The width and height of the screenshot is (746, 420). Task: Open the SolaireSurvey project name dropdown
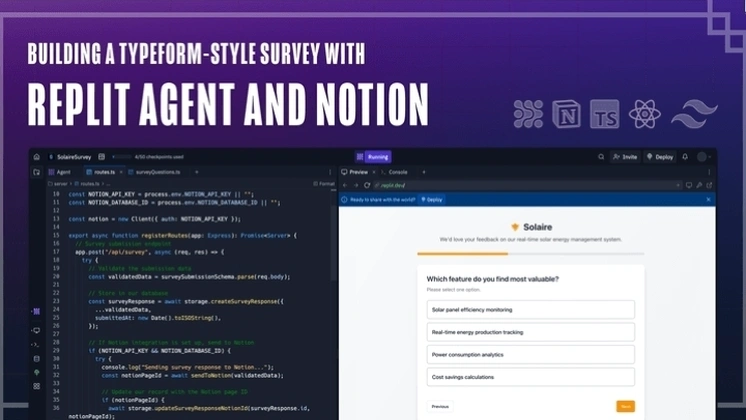[x=72, y=157]
